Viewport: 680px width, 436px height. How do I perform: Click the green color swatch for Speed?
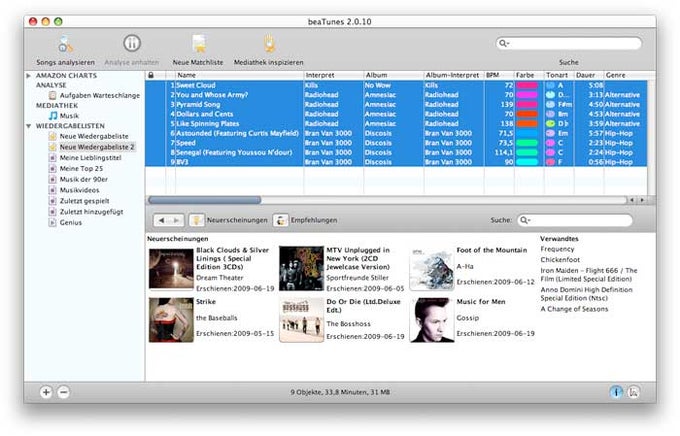tap(527, 143)
